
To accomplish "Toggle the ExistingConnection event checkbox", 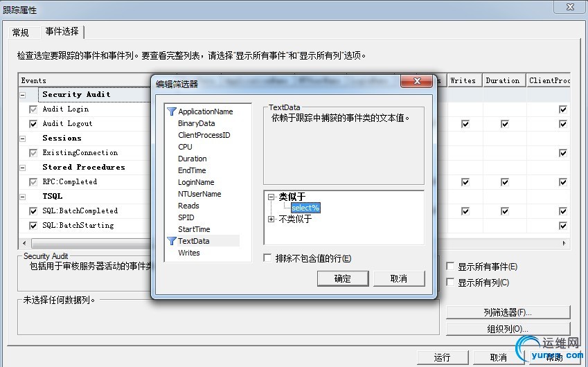I will (x=33, y=153).
